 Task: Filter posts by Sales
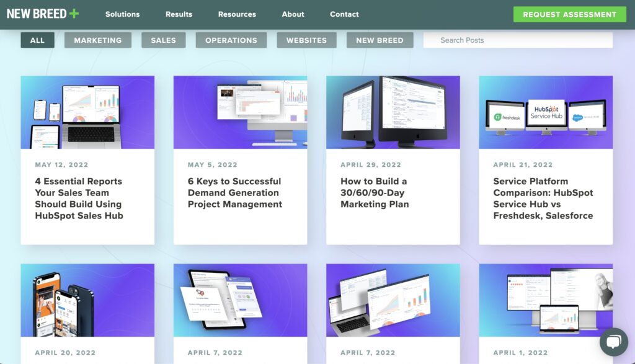click(x=163, y=40)
